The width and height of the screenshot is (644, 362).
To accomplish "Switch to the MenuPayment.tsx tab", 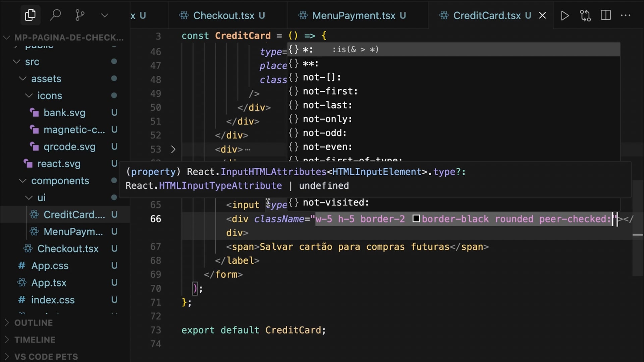I will [354, 15].
